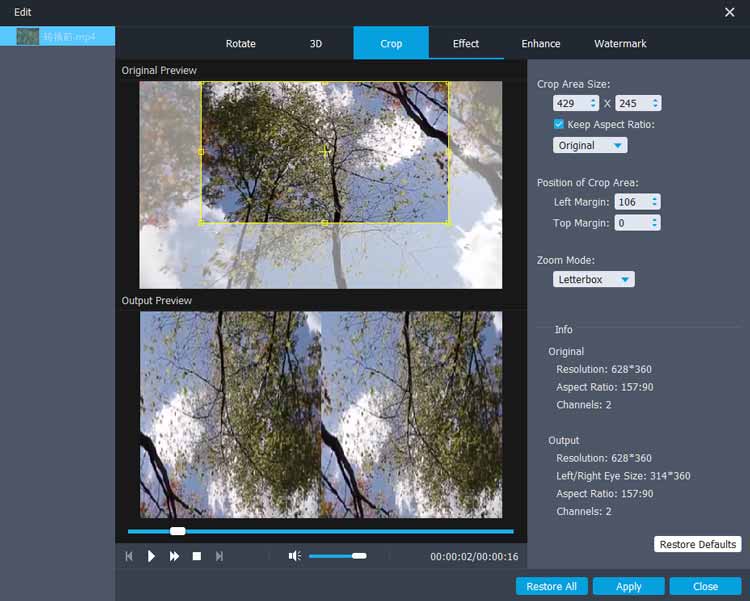Mute audio using the speaker icon
750x601 pixels.
tap(294, 556)
